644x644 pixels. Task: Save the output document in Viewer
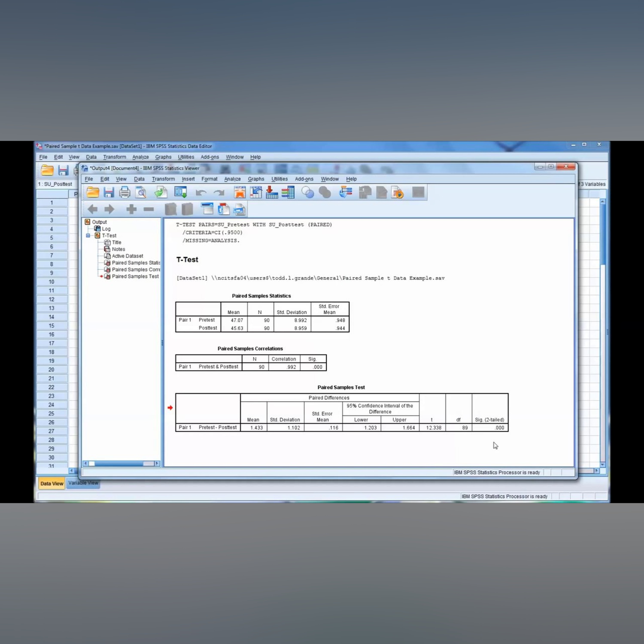point(109,192)
